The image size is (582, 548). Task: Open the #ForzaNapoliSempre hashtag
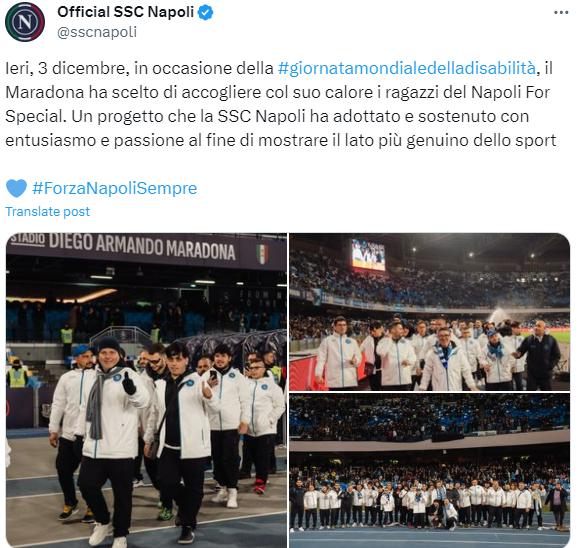[115, 188]
